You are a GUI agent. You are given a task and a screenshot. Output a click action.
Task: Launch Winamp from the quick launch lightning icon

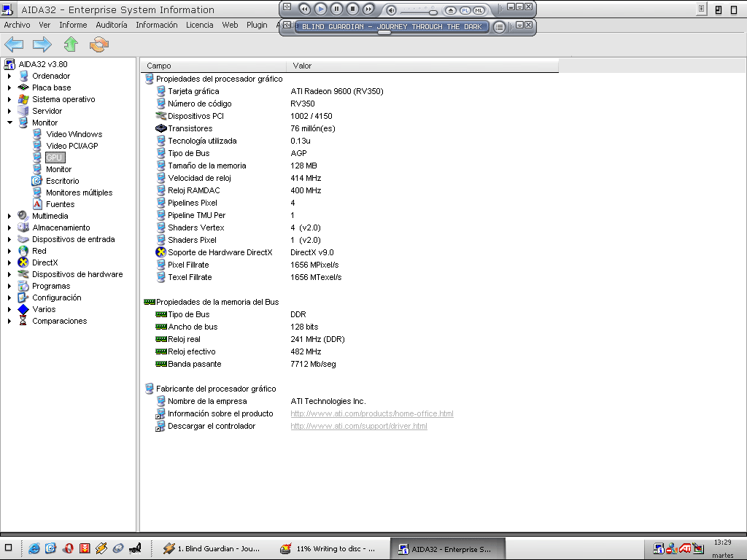101,548
